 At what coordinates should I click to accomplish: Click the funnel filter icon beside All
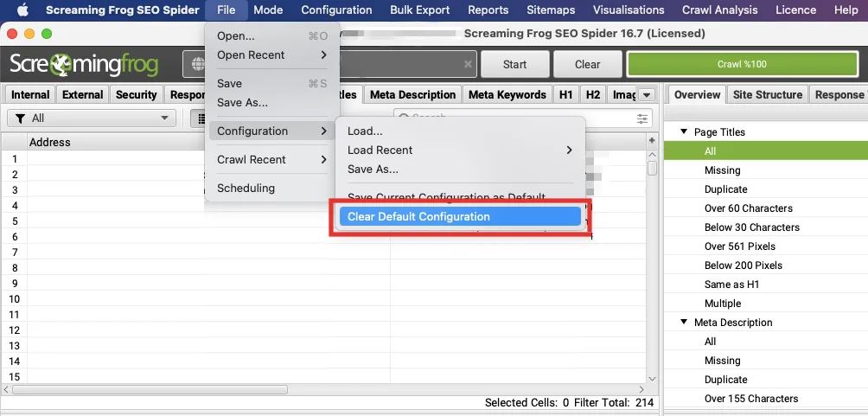click(21, 118)
